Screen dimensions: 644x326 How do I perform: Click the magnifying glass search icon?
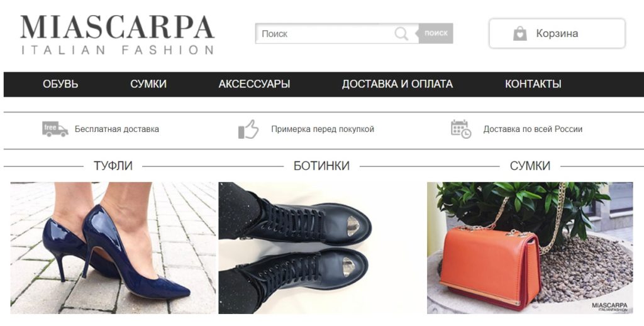(401, 34)
